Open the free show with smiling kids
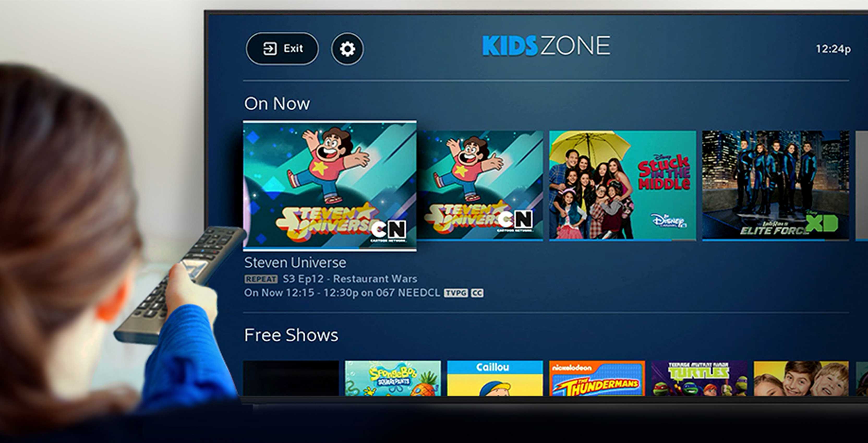The height and width of the screenshot is (443, 868). [801, 378]
